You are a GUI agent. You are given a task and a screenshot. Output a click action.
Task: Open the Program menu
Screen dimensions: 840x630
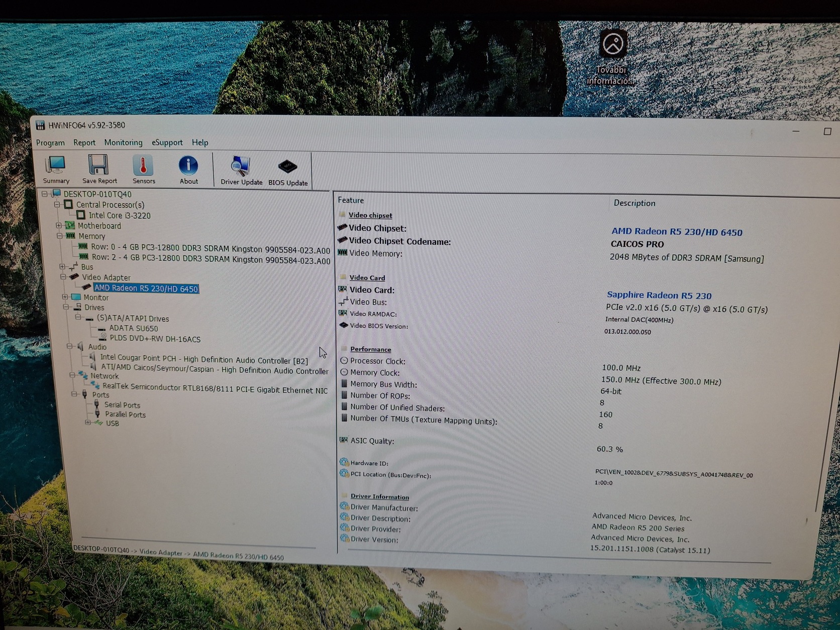coord(50,143)
